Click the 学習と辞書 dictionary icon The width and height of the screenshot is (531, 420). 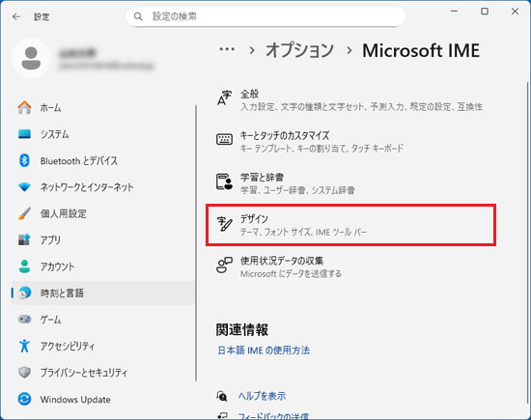point(224,182)
